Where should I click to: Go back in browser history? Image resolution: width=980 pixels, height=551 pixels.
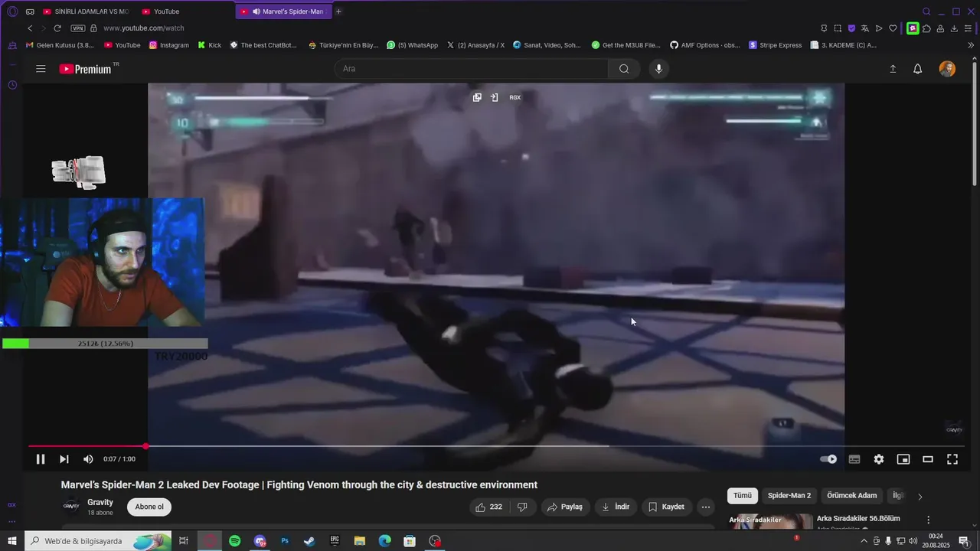[30, 28]
